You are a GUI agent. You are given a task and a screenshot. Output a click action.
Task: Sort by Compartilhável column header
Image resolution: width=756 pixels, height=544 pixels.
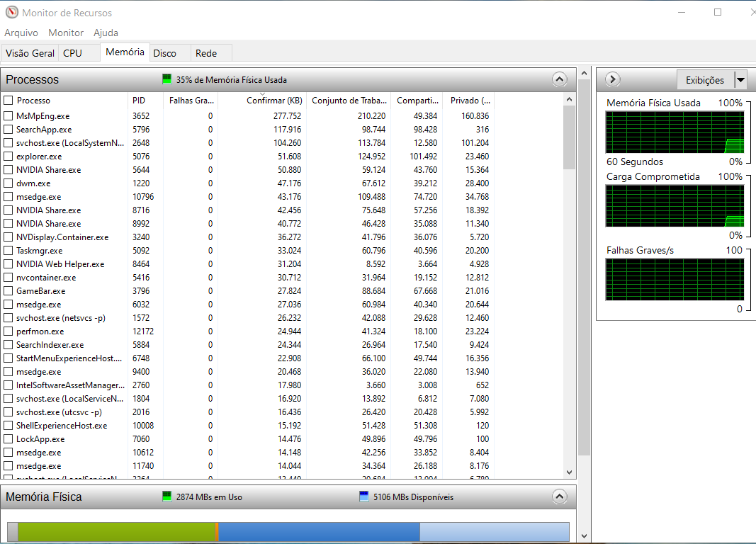click(x=417, y=100)
